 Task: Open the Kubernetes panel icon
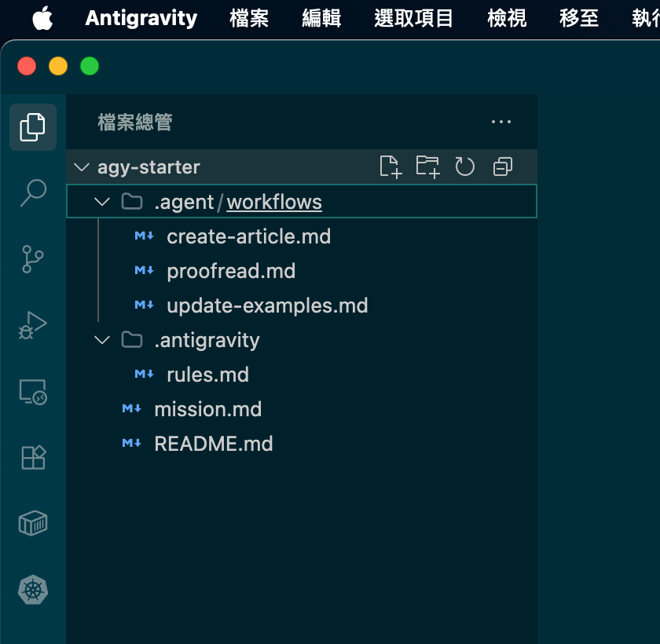tap(32, 590)
